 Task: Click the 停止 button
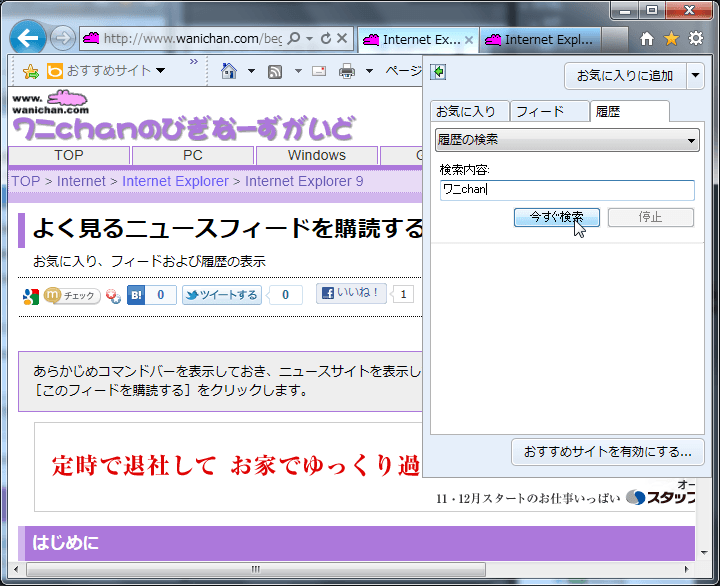(x=650, y=217)
